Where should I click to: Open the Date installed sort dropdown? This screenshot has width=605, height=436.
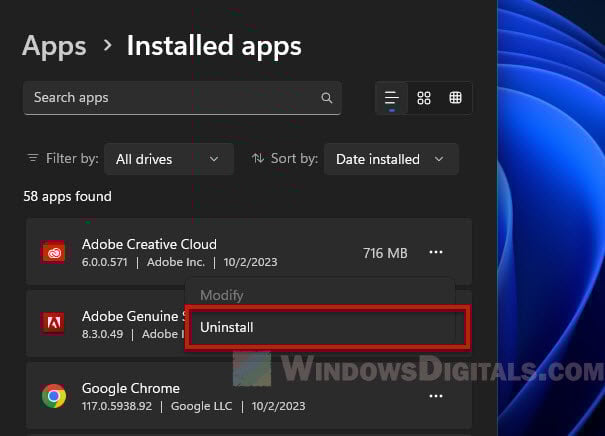tap(391, 159)
